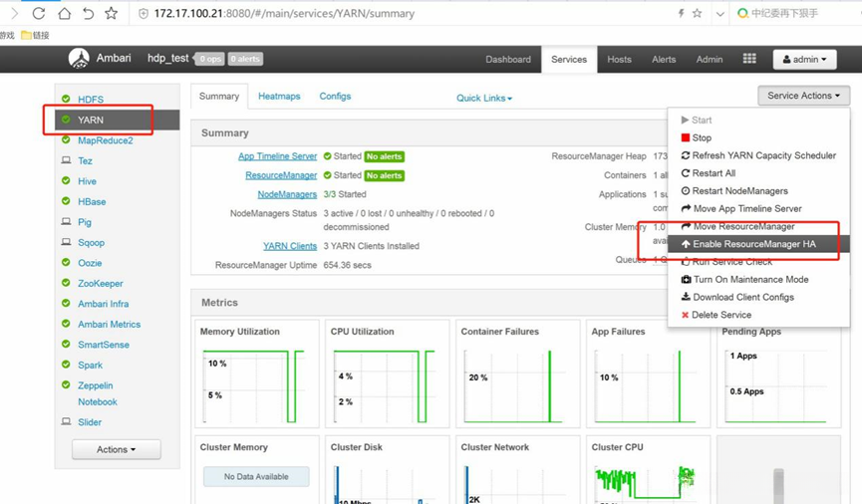Open the 链接 bookmarks folder

[x=35, y=35]
